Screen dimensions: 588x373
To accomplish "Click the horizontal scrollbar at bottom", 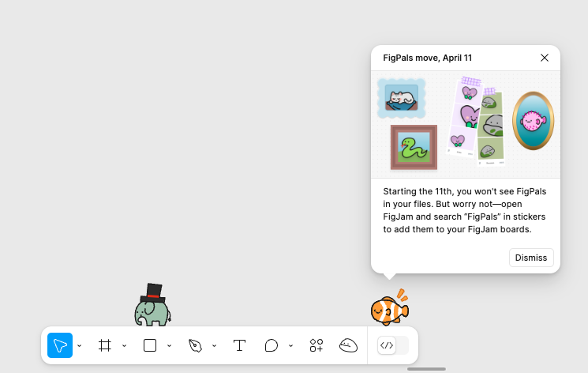I will (426, 369).
